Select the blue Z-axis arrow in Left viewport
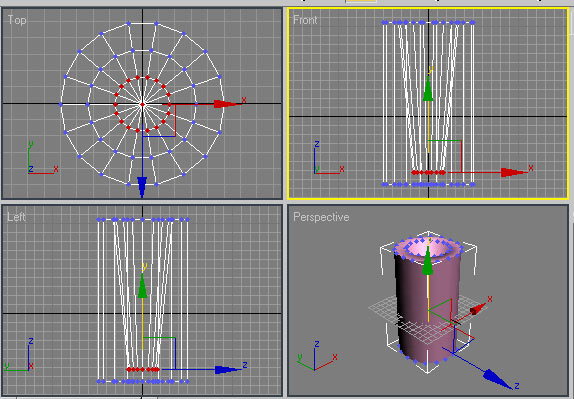Screen dimensions: 574x399 (227, 369)
